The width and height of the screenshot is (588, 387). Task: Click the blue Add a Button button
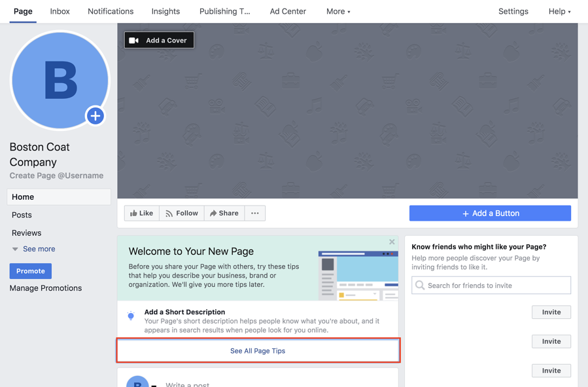[x=490, y=213]
